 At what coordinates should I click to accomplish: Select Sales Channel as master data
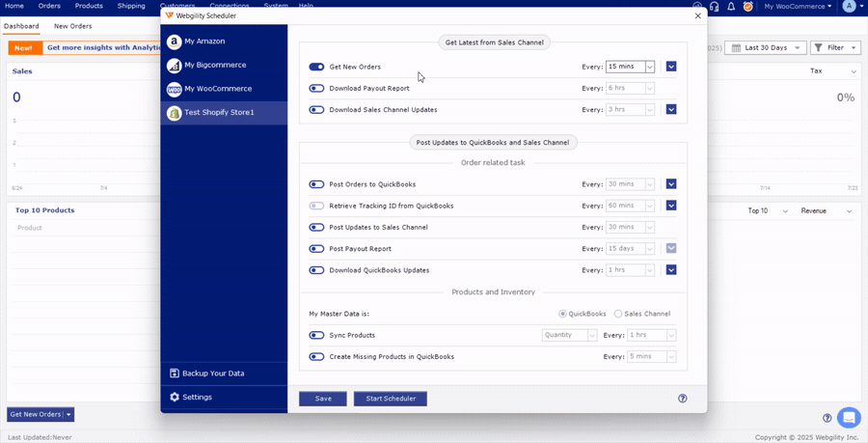coord(618,314)
